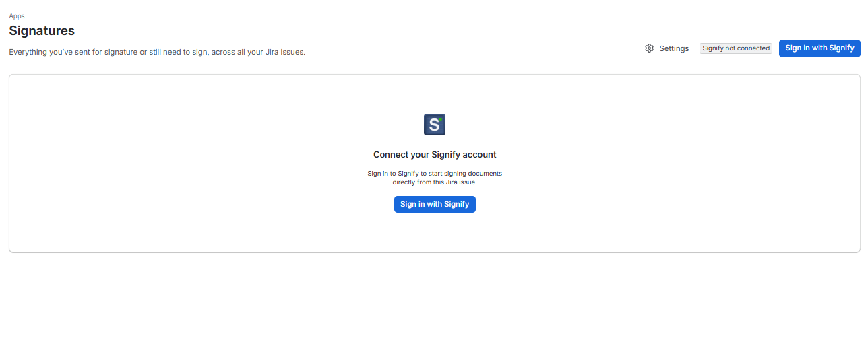The height and width of the screenshot is (342, 868).
Task: Click the Settings gear icon
Action: click(x=650, y=48)
